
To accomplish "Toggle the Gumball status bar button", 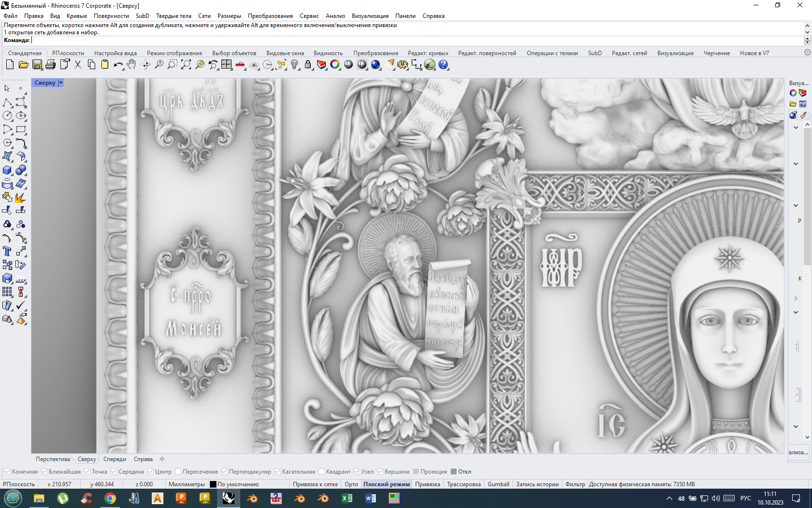I will point(498,484).
